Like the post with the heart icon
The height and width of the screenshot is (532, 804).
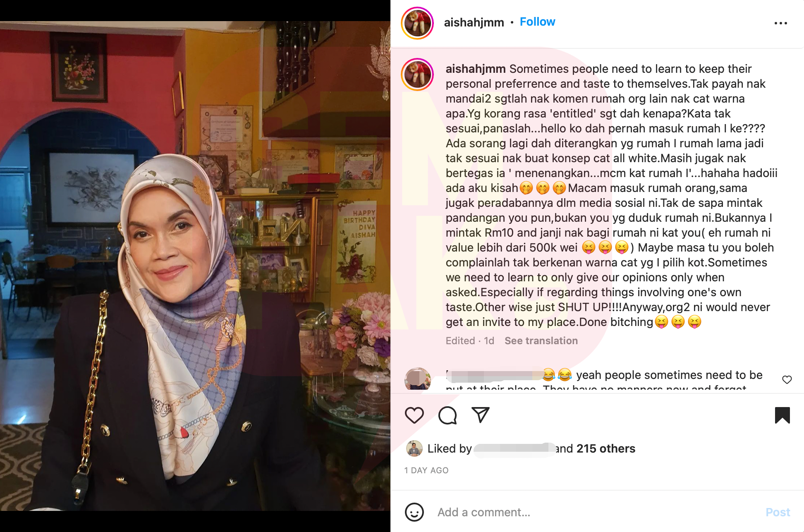click(x=414, y=415)
